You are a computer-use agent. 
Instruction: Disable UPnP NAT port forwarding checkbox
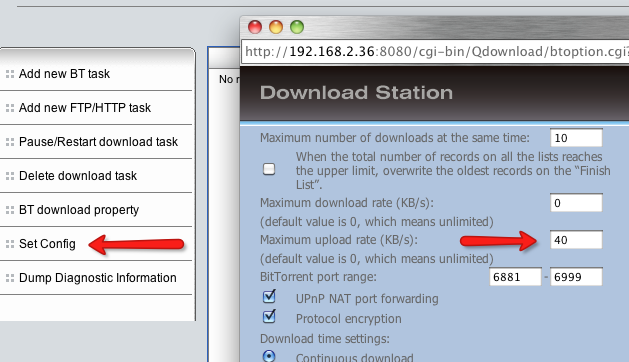[x=269, y=297]
